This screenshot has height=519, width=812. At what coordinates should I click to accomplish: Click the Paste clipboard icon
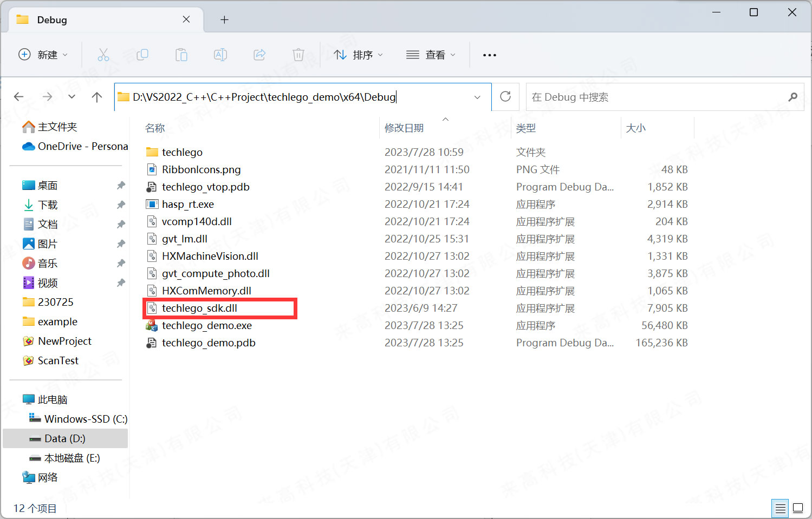(x=181, y=55)
